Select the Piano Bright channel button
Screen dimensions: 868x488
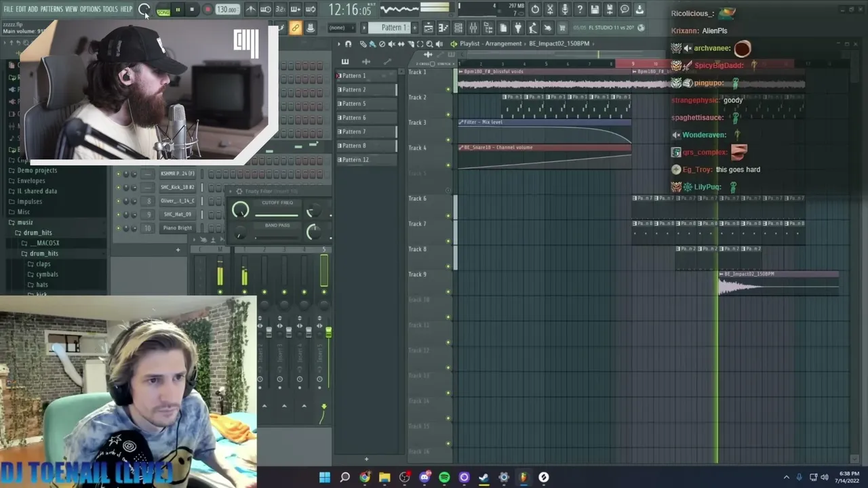178,228
